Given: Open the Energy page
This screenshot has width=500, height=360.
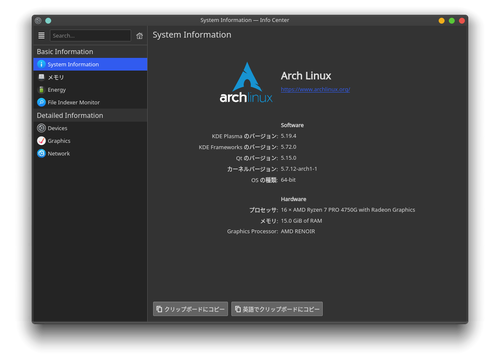Looking at the screenshot, I should 90,90.
